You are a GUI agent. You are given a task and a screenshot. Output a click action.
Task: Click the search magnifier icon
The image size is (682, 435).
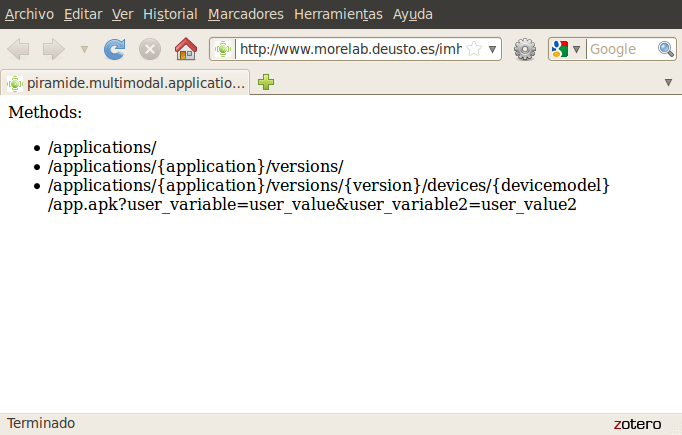(x=665, y=49)
